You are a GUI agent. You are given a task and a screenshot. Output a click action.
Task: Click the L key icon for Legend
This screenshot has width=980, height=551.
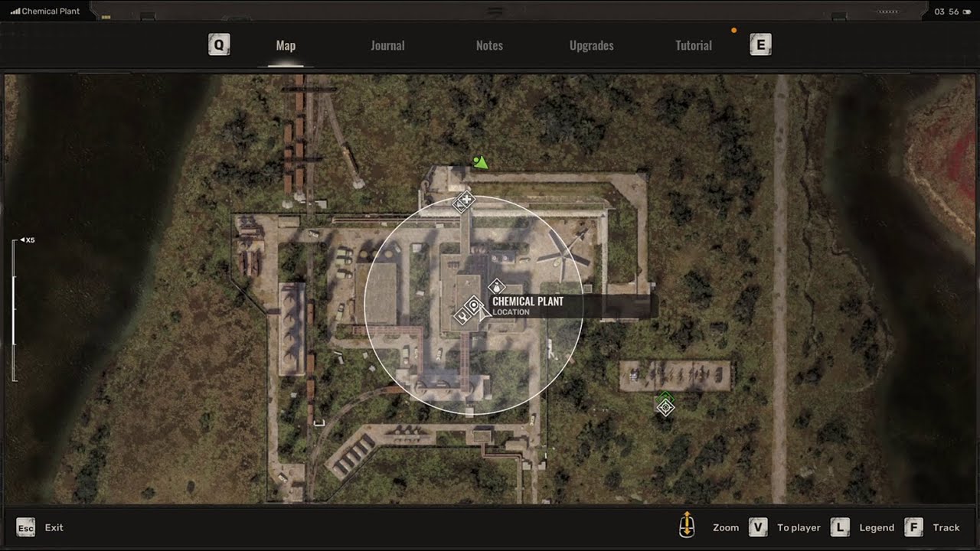(x=840, y=527)
